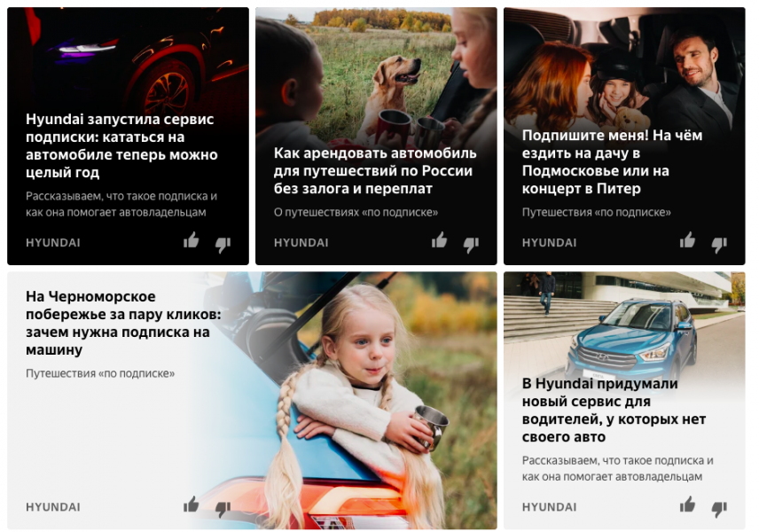Open headline 'Как арендовать автомобиль для путешествий'
Viewport: 759px width, 532px height.
(x=375, y=170)
